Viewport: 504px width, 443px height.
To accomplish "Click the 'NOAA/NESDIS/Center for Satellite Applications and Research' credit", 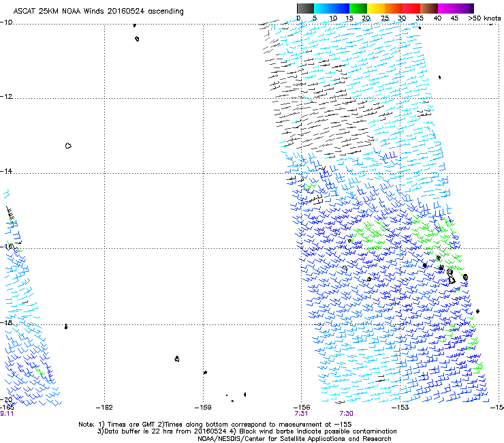I will (294, 439).
